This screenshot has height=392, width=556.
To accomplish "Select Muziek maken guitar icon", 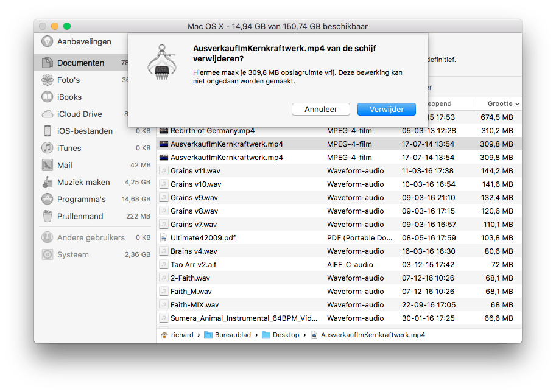I will (x=47, y=182).
